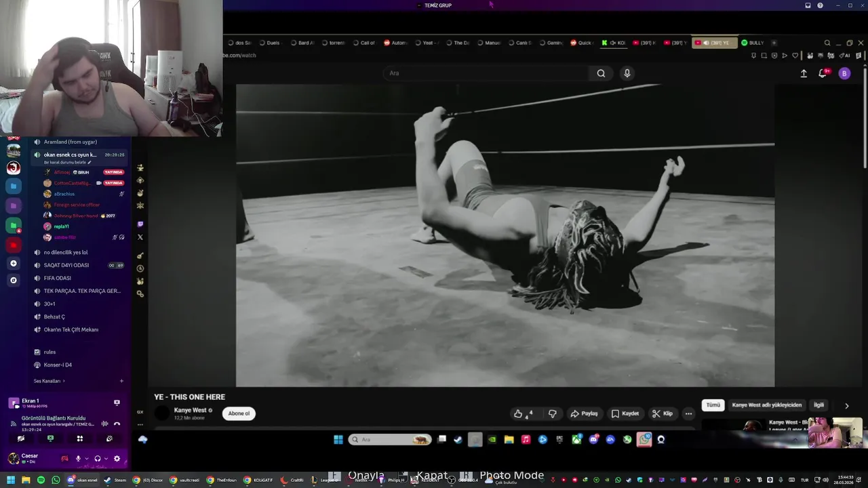Open the Twitch icon in browser sidebar
Image resolution: width=868 pixels, height=488 pixels.
tap(140, 224)
